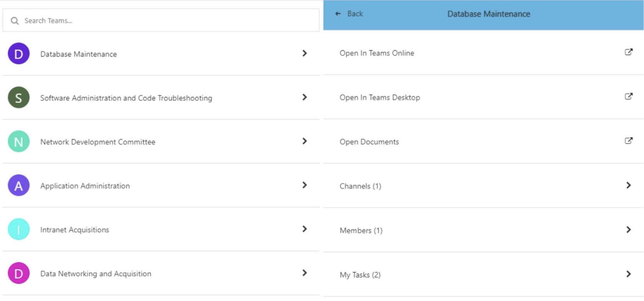Viewport: 644px width, 301px height.
Task: Expand the Database Maintenance team chevron
Action: click(305, 53)
